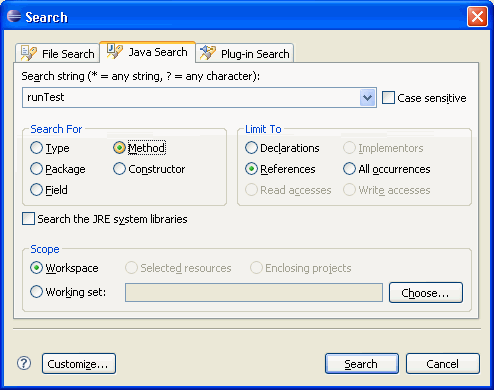Screen dimensions: 494x390
Task: Limit search to Declarations
Action: [282, 148]
